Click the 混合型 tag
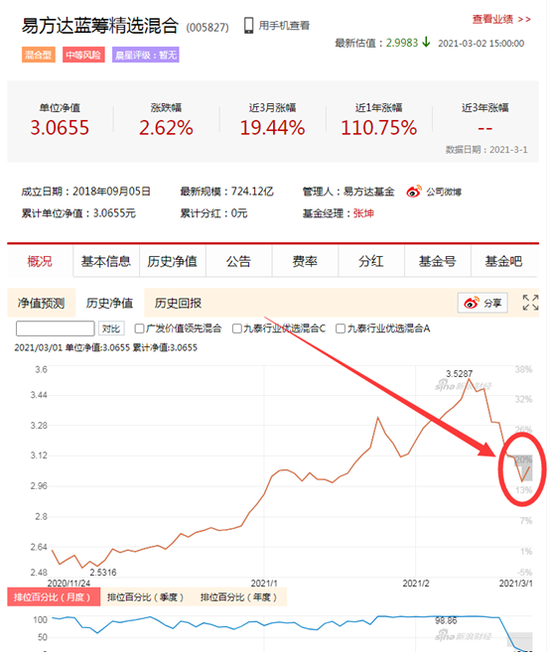The height and width of the screenshot is (652, 550). pyautogui.click(x=39, y=54)
